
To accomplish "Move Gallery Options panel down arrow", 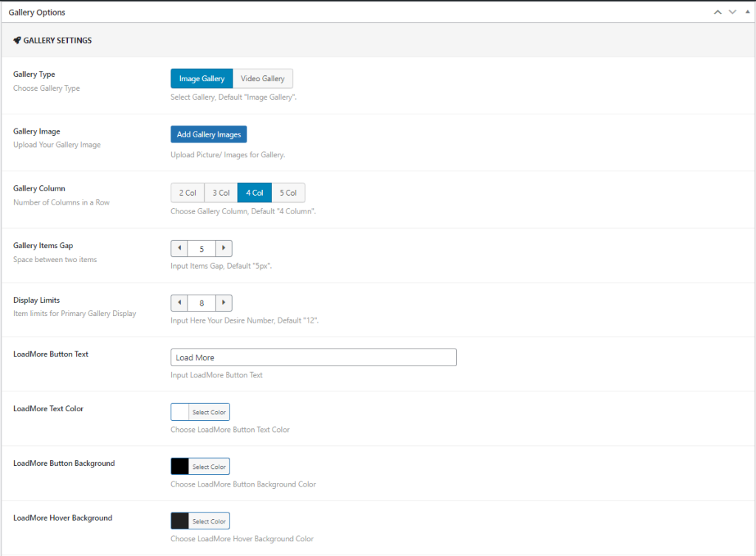I will (x=732, y=13).
